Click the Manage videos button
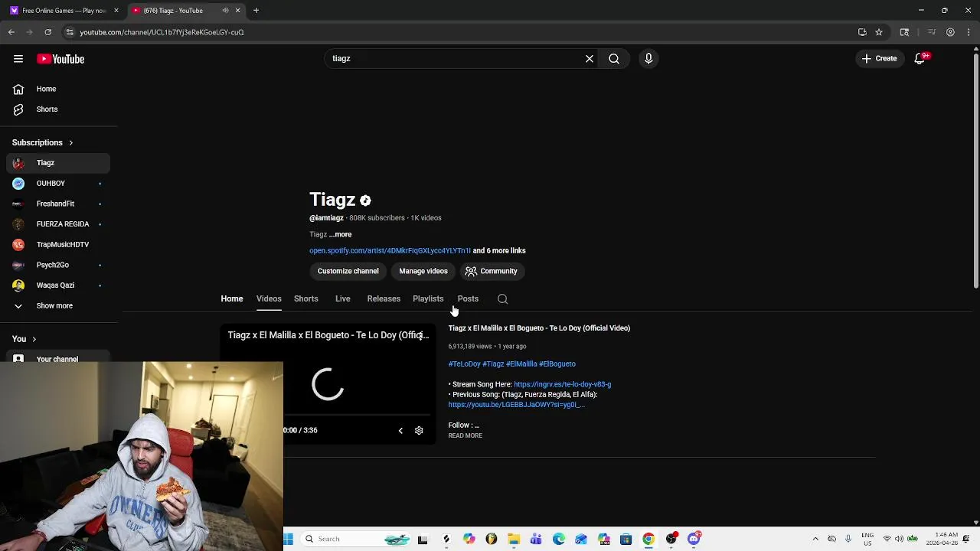 (x=423, y=271)
